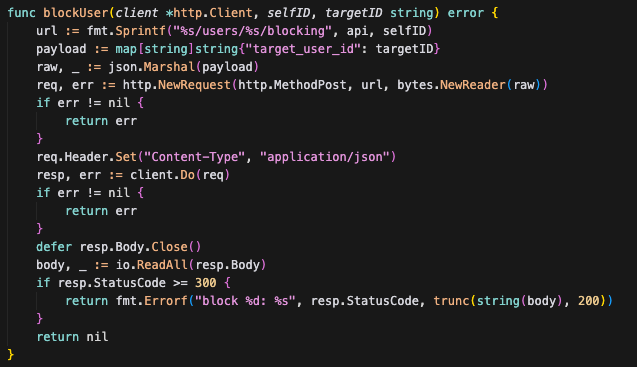Screen dimensions: 637x367
Task: Click "application/json" string
Action: click(x=325, y=157)
